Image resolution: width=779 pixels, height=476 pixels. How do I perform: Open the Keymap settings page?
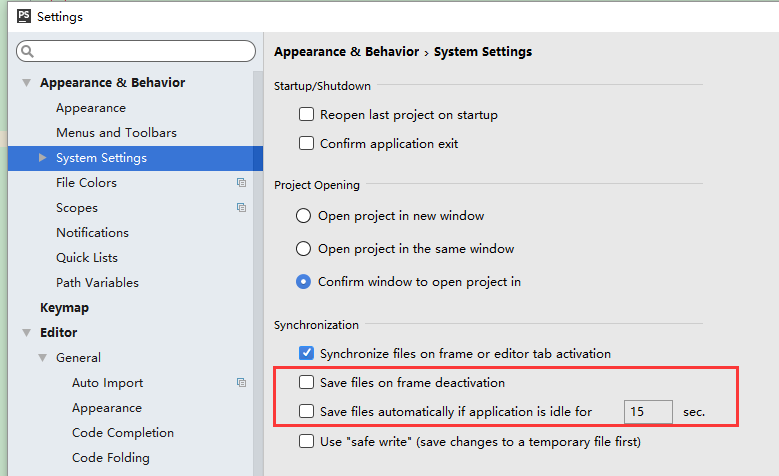(x=64, y=308)
